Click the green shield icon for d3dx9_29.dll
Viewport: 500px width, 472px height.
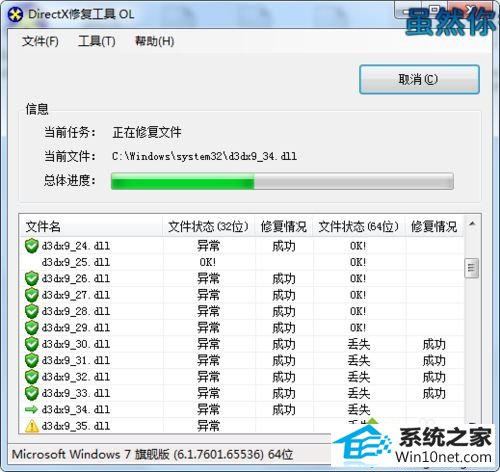[x=32, y=328]
